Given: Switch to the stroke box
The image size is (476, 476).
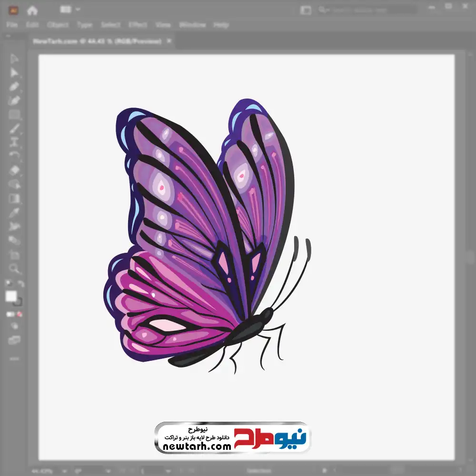Looking at the screenshot, I should pyautogui.click(x=18, y=302).
